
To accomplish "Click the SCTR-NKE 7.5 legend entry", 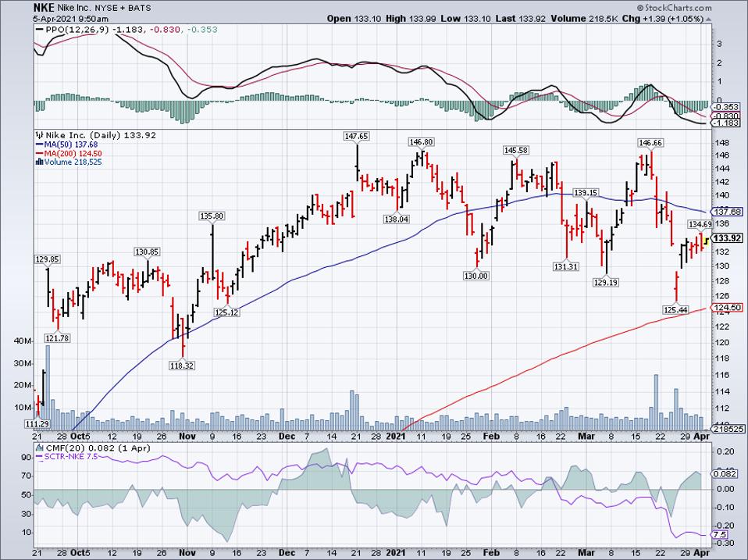I will (x=67, y=456).
